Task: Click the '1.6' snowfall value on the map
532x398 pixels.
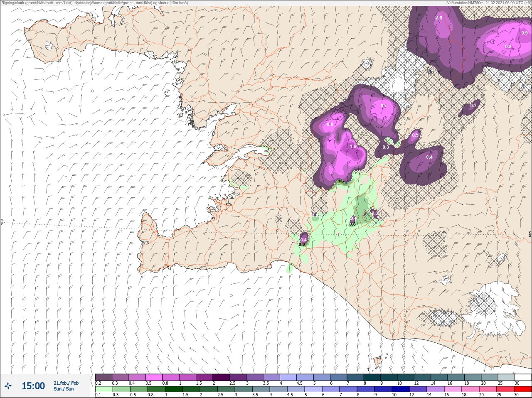Action: (x=353, y=147)
